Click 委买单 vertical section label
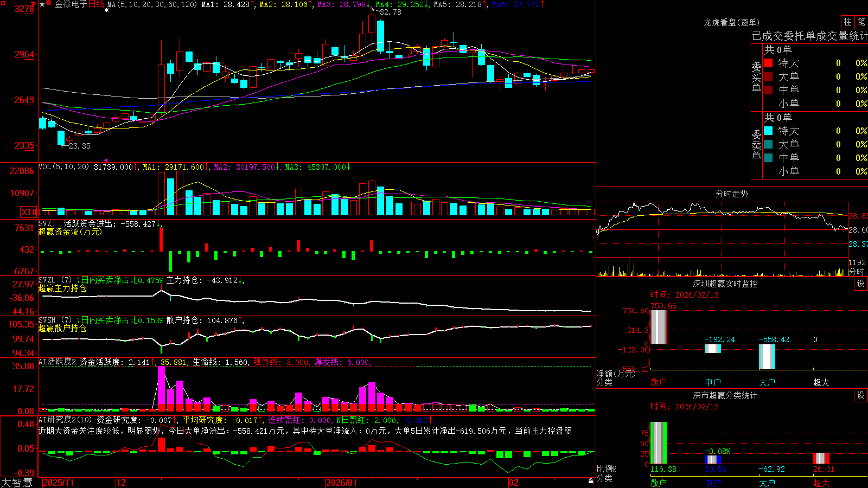 click(756, 77)
